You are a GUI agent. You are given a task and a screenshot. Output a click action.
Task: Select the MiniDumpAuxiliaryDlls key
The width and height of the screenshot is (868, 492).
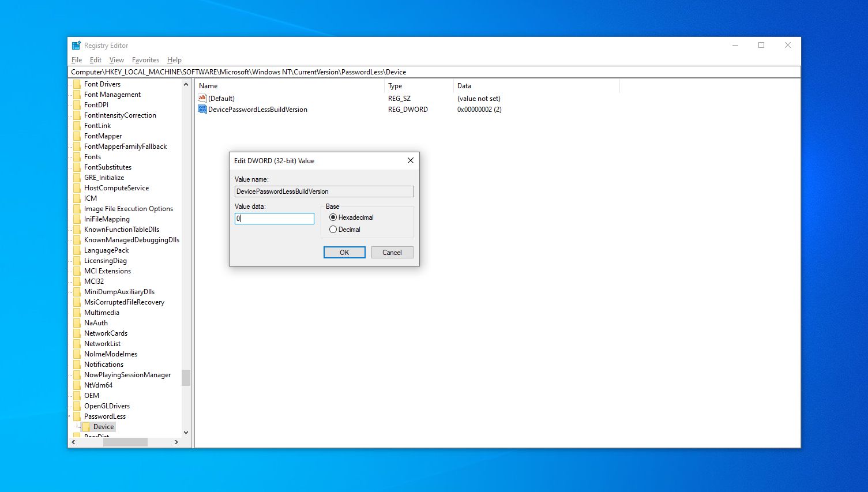click(119, 292)
